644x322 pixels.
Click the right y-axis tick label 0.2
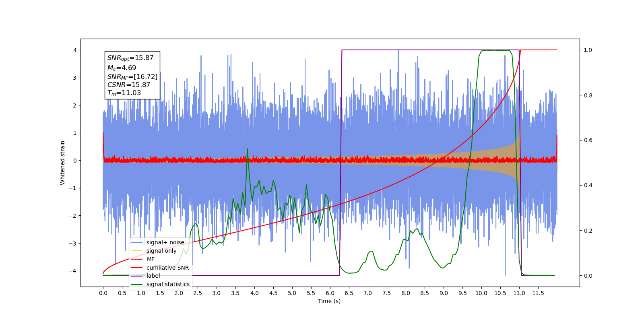pos(588,231)
